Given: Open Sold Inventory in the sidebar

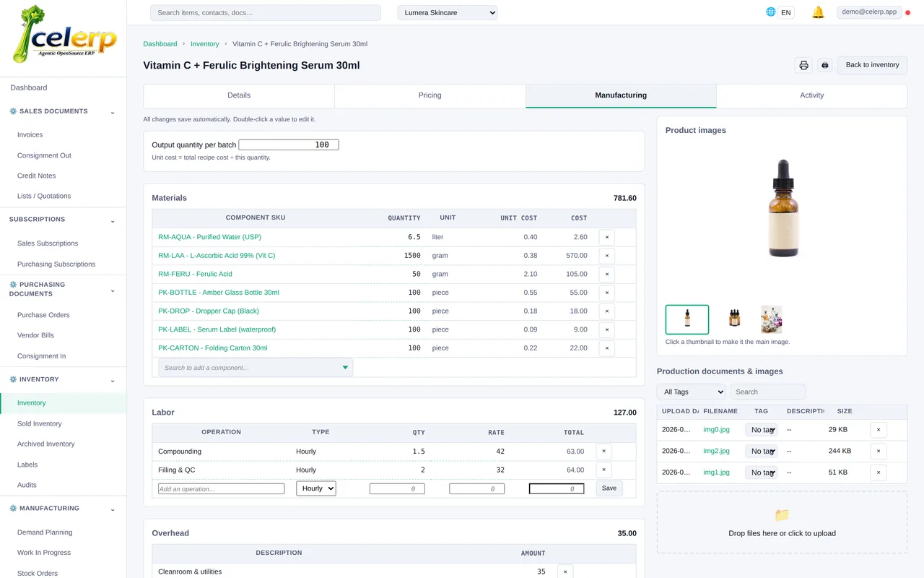Looking at the screenshot, I should [40, 424].
